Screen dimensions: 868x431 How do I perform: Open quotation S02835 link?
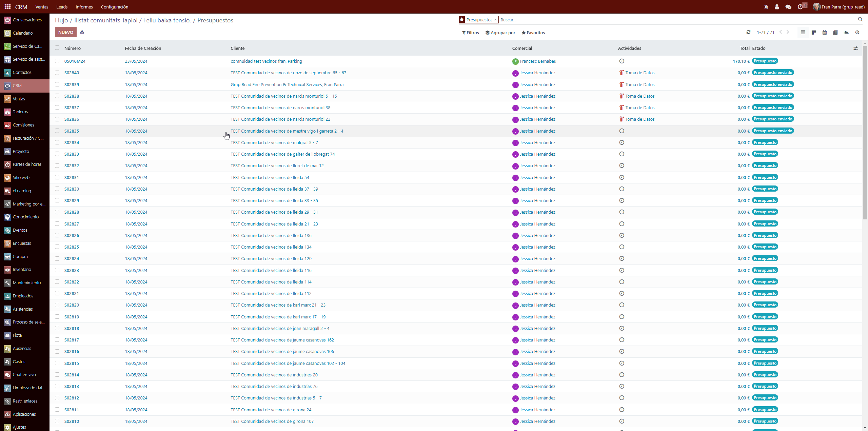tap(72, 131)
